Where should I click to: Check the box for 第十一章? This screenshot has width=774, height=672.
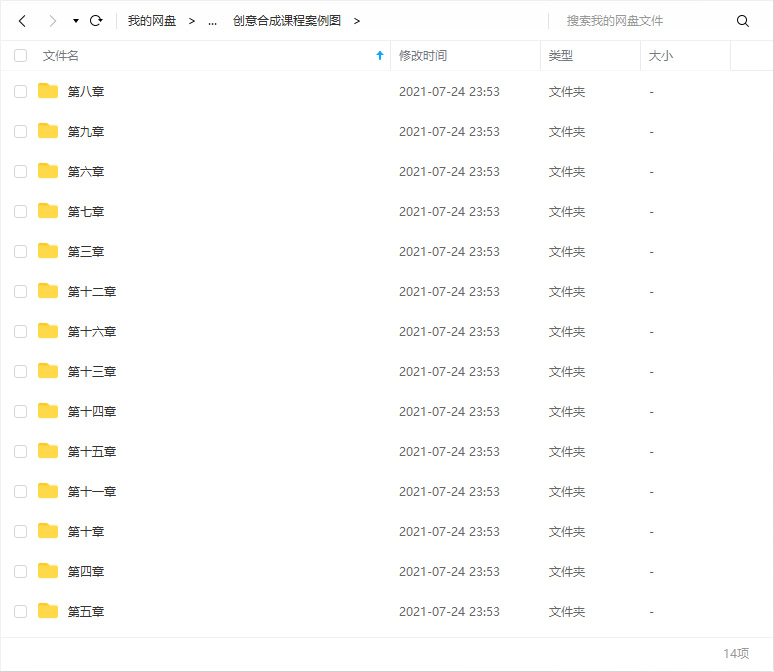(20, 491)
